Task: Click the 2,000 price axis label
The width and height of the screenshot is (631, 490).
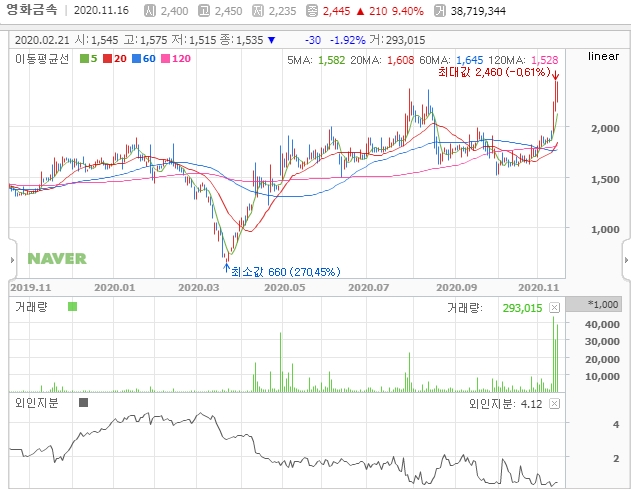Action: point(605,129)
